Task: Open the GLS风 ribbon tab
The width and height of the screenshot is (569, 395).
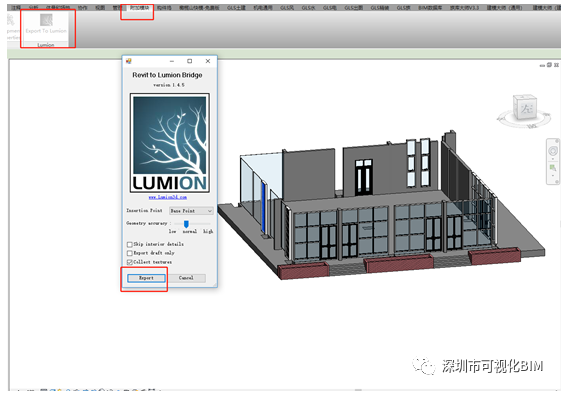Action: (x=287, y=7)
